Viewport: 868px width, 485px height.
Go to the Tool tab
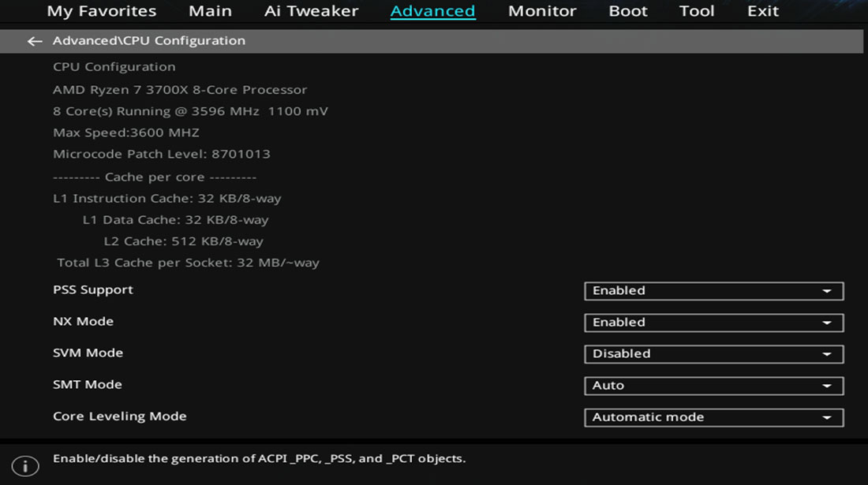coord(697,11)
